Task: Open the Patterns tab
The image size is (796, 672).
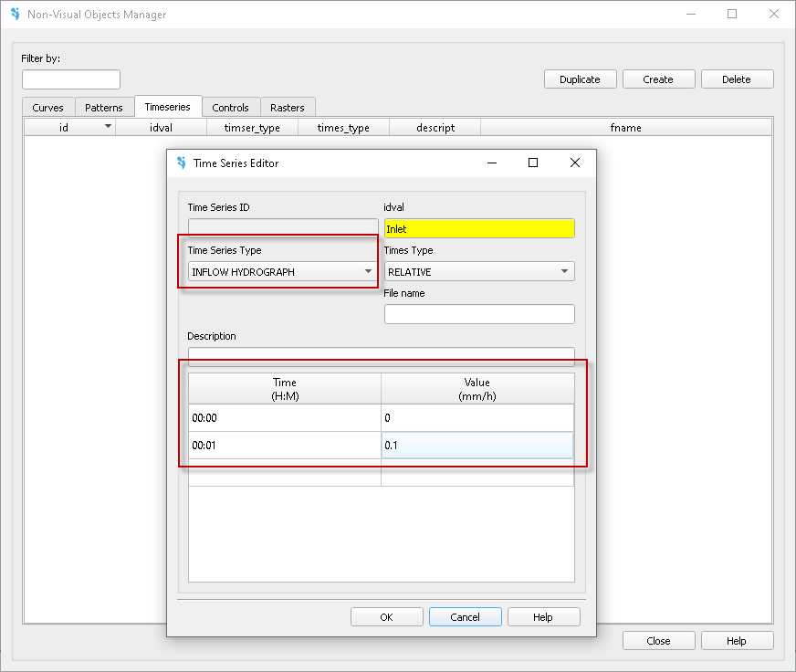Action: coord(104,108)
